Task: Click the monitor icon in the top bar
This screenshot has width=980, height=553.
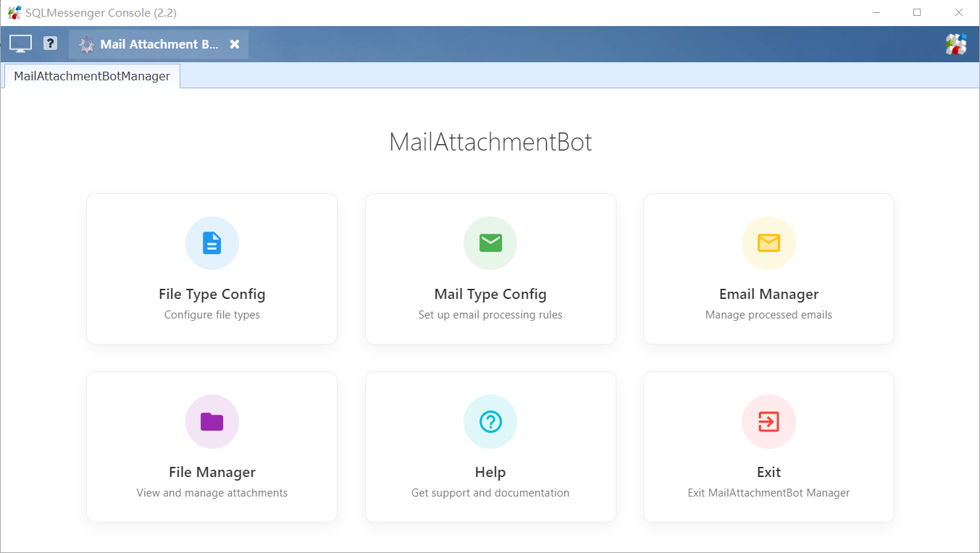Action: coord(20,44)
